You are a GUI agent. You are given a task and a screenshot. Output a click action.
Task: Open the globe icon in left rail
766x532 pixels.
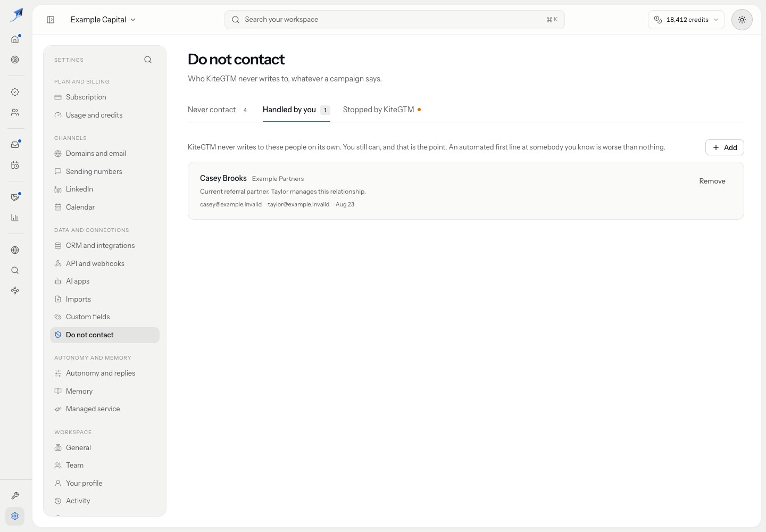coord(15,250)
